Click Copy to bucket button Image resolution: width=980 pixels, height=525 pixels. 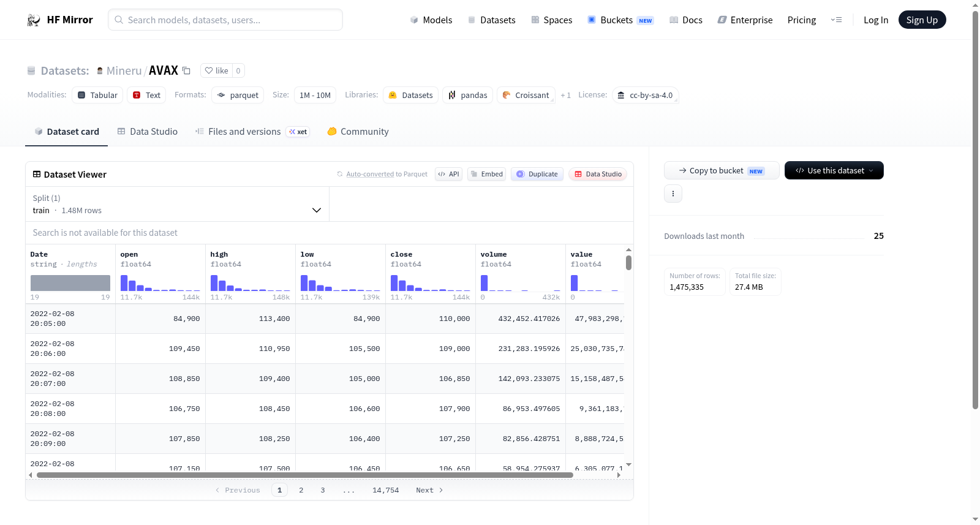coord(722,170)
